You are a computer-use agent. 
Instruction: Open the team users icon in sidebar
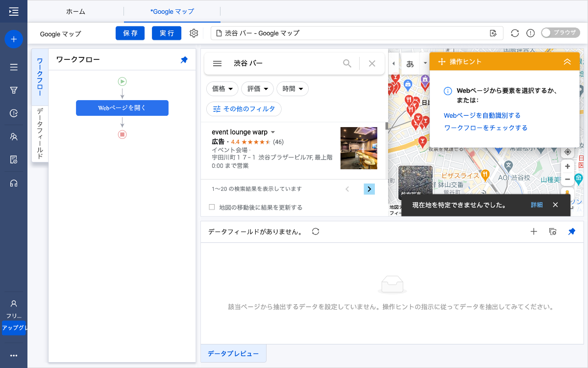click(14, 137)
